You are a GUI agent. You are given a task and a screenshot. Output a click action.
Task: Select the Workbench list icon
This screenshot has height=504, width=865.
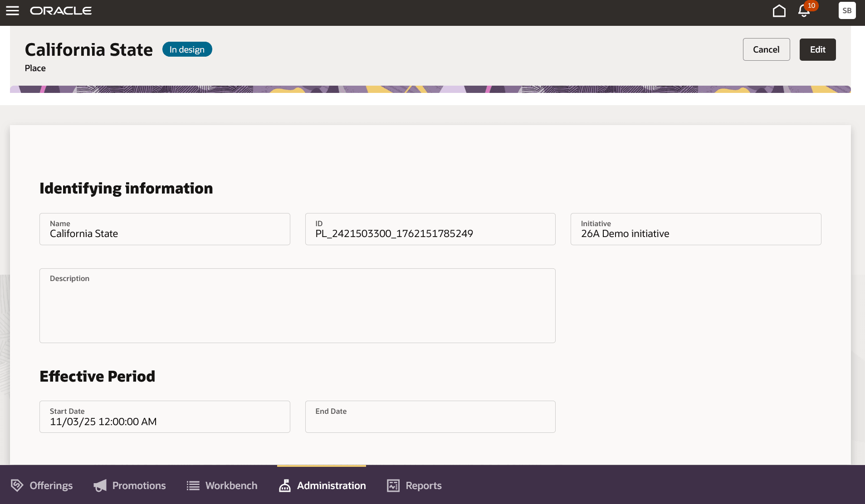coord(192,485)
